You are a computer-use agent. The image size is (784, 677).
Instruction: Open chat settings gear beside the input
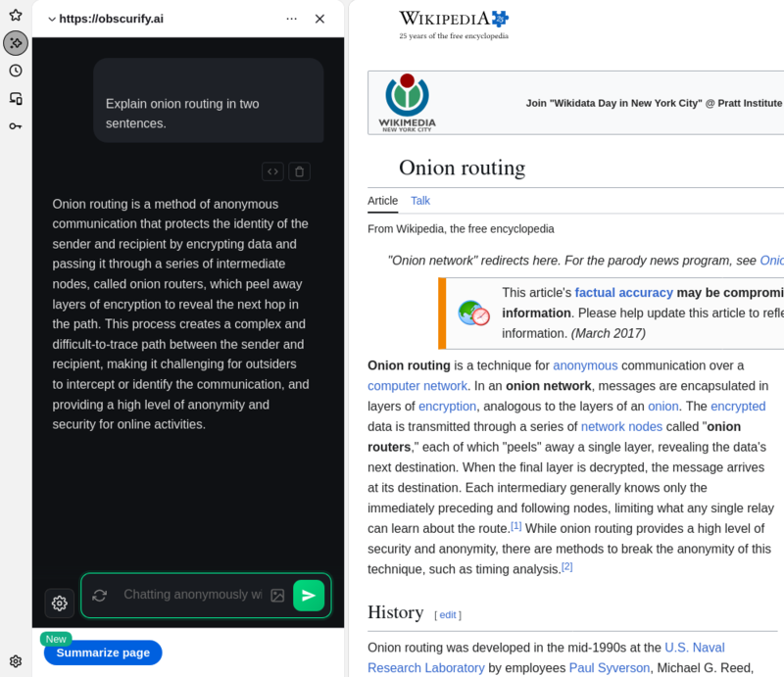coord(60,603)
